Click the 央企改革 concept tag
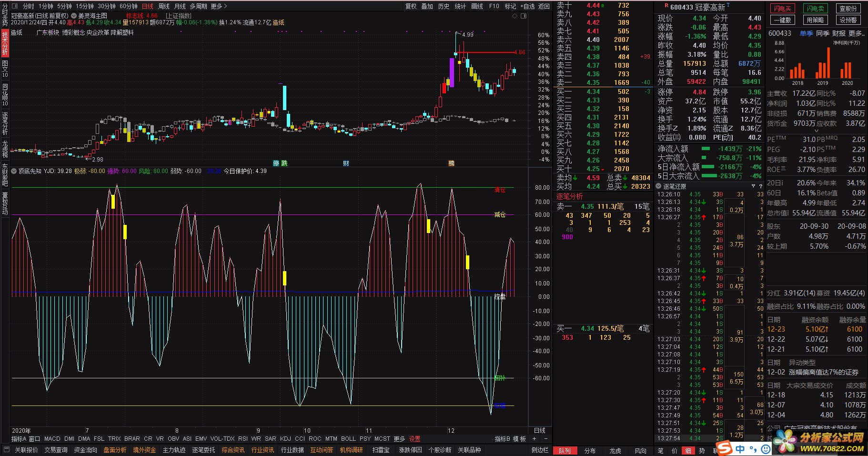Image resolution: width=868 pixels, height=456 pixels. pyautogui.click(x=98, y=32)
